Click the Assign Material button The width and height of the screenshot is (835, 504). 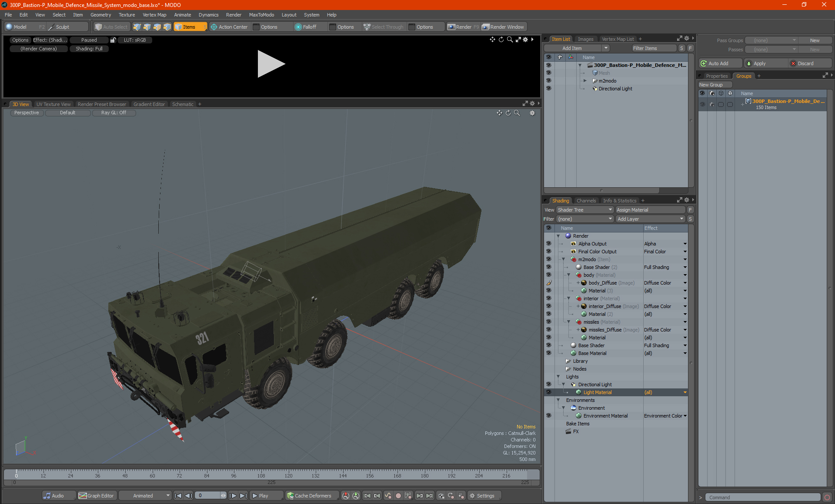point(650,210)
